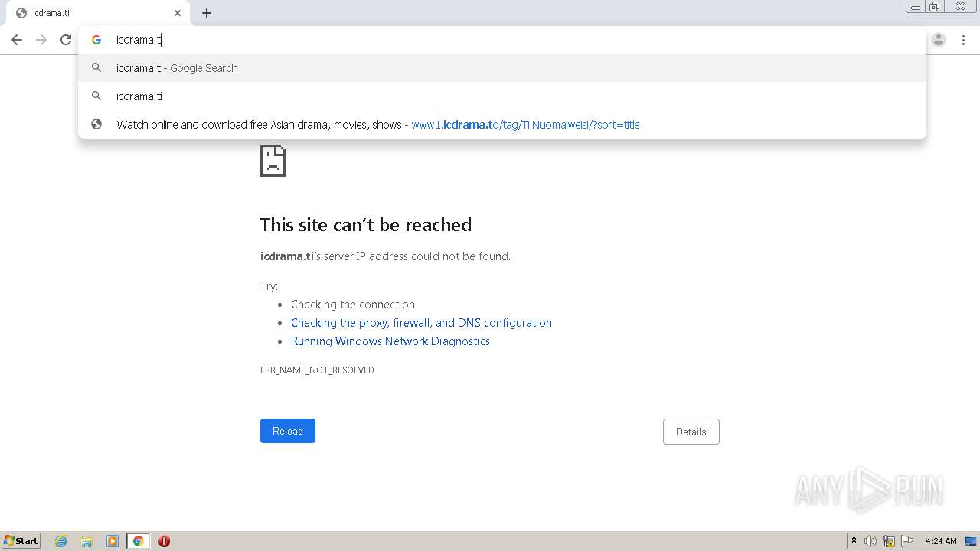
Task: Open the volume speaker tray icon
Action: (x=871, y=541)
